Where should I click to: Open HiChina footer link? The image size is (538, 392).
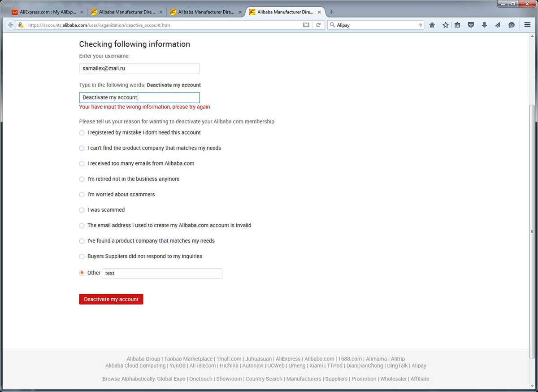(229, 366)
